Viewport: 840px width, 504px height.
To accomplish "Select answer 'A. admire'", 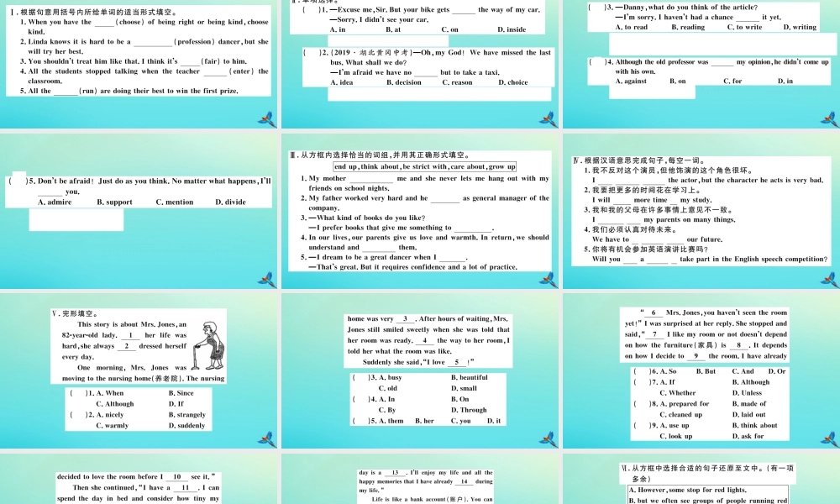I will (x=55, y=202).
